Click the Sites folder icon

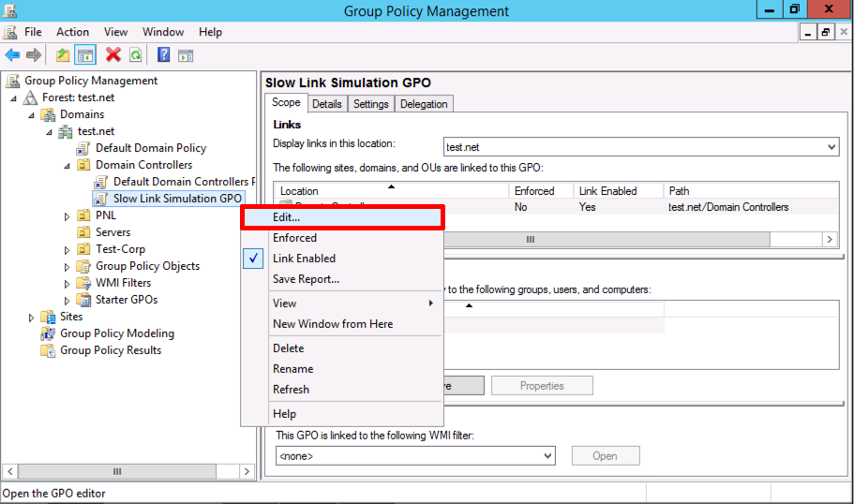pos(49,317)
